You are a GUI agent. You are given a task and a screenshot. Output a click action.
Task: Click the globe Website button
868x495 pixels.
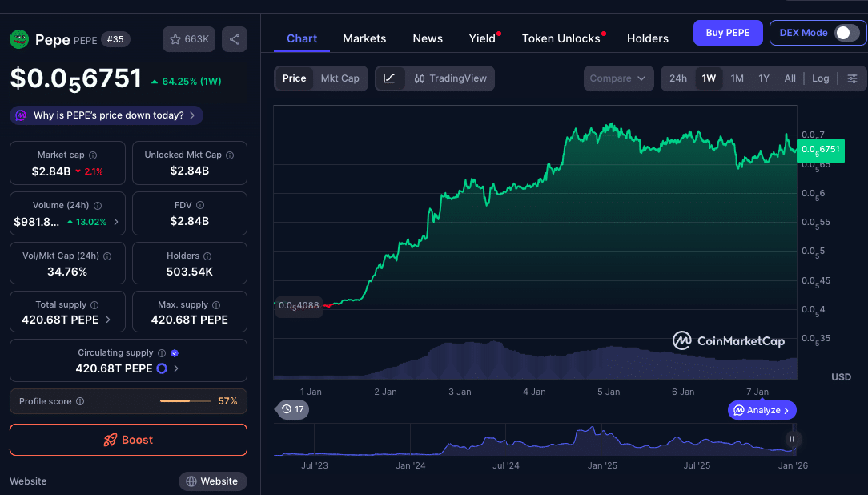coord(212,481)
